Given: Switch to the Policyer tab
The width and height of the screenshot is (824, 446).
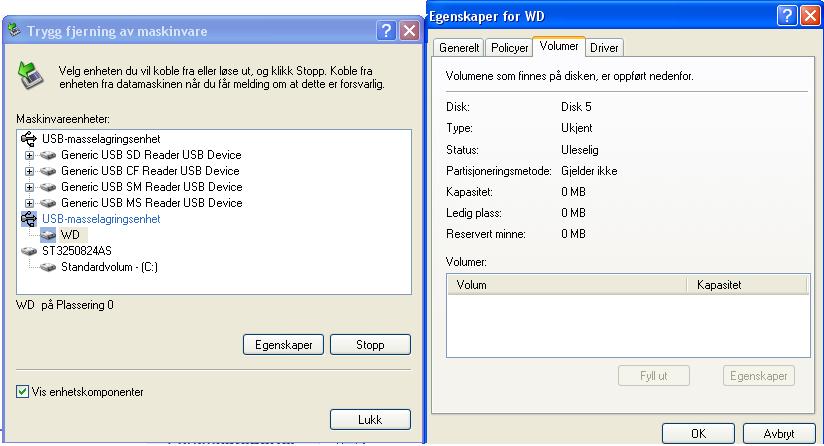Looking at the screenshot, I should click(x=509, y=48).
